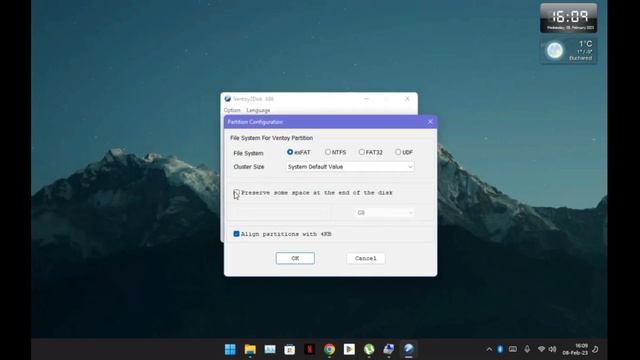Select the FAT32 file system
The height and width of the screenshot is (360, 640).
point(361,152)
